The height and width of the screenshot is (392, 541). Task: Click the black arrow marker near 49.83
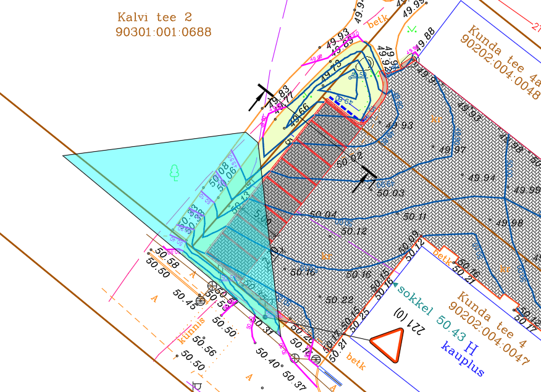click(x=261, y=98)
